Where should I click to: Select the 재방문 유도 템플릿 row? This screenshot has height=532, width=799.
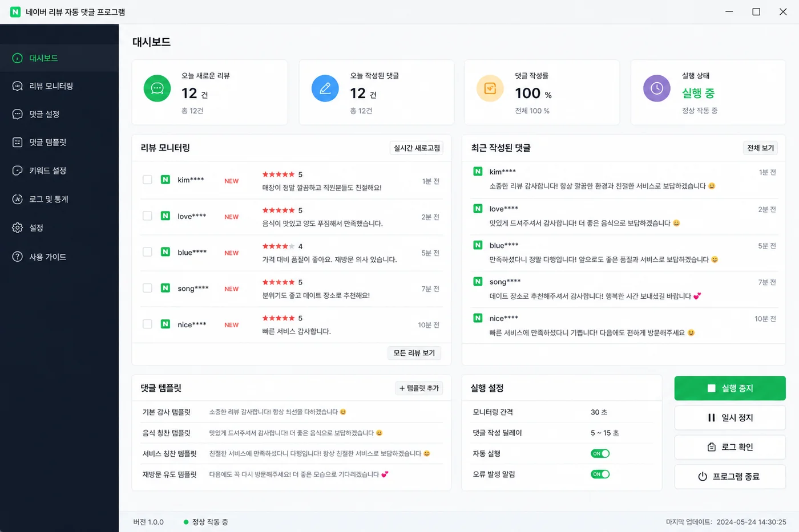(x=292, y=474)
